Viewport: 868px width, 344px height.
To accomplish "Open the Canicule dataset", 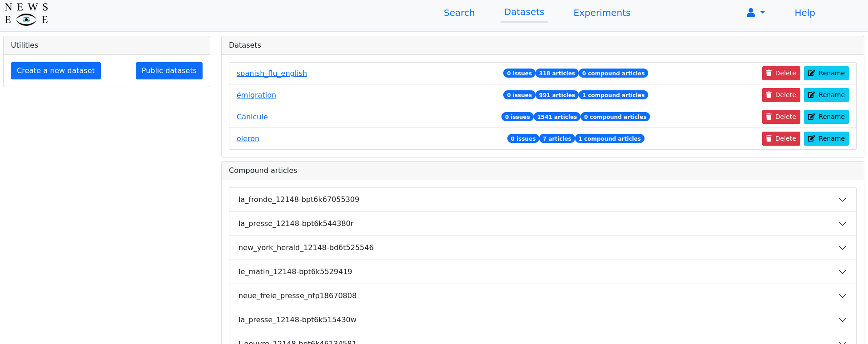I will pyautogui.click(x=252, y=117).
